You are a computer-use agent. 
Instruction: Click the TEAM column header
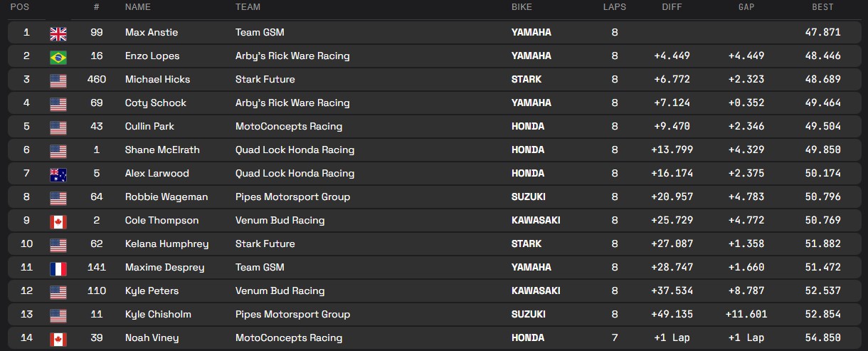248,7
